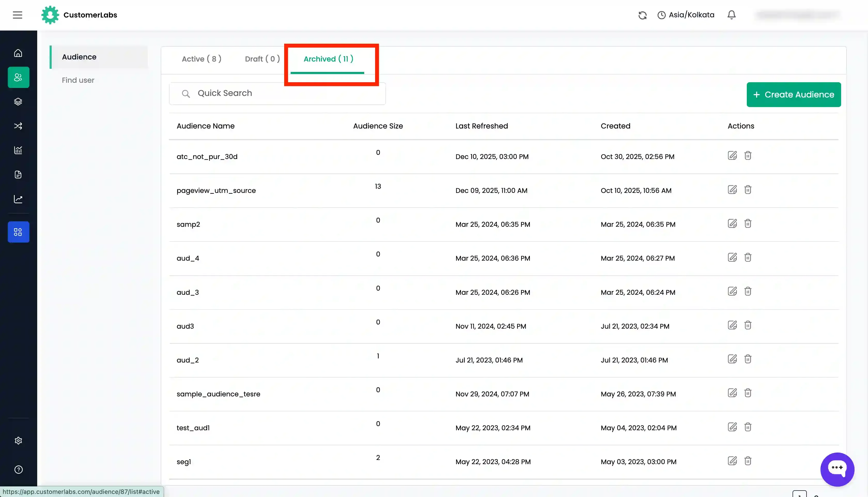Delete the test_aud1 audience
The image size is (868, 497).
(x=748, y=427)
